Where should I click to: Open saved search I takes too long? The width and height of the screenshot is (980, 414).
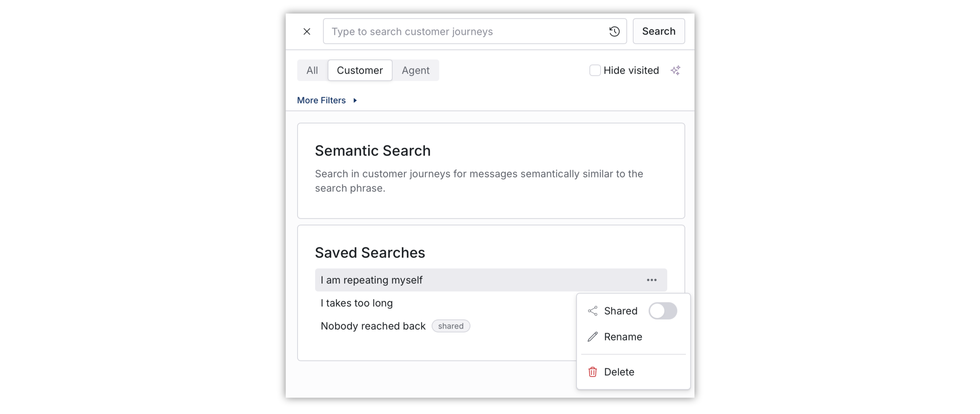356,303
